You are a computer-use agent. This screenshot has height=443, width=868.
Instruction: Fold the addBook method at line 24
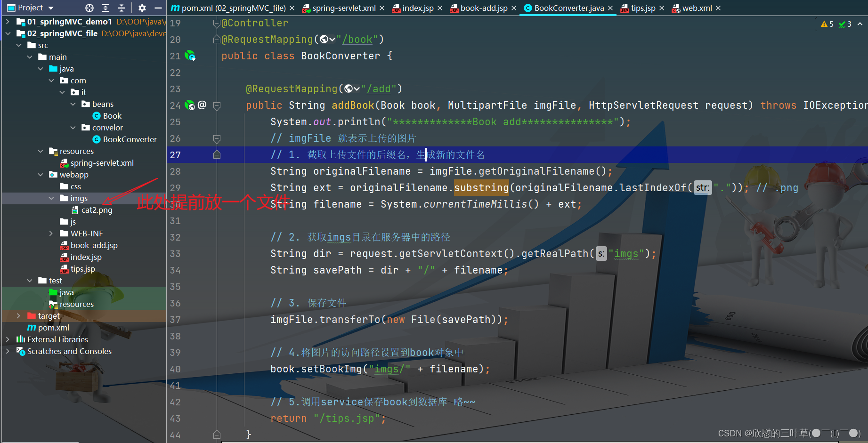tap(217, 105)
